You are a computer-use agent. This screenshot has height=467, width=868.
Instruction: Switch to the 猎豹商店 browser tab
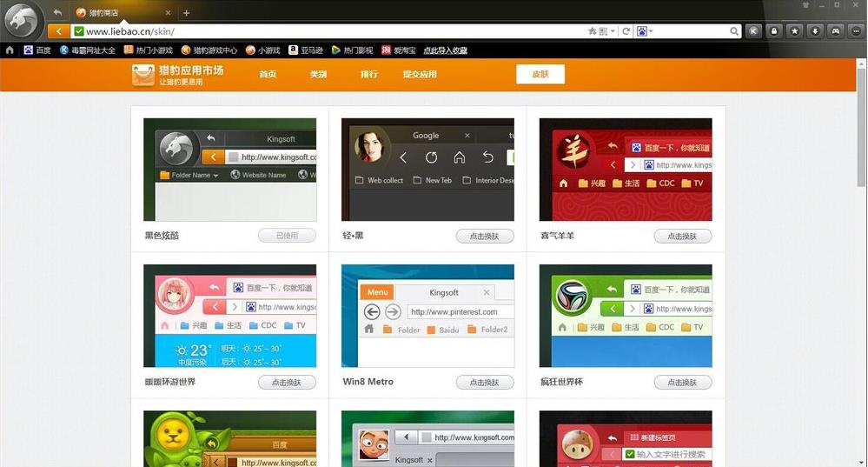[x=122, y=13]
